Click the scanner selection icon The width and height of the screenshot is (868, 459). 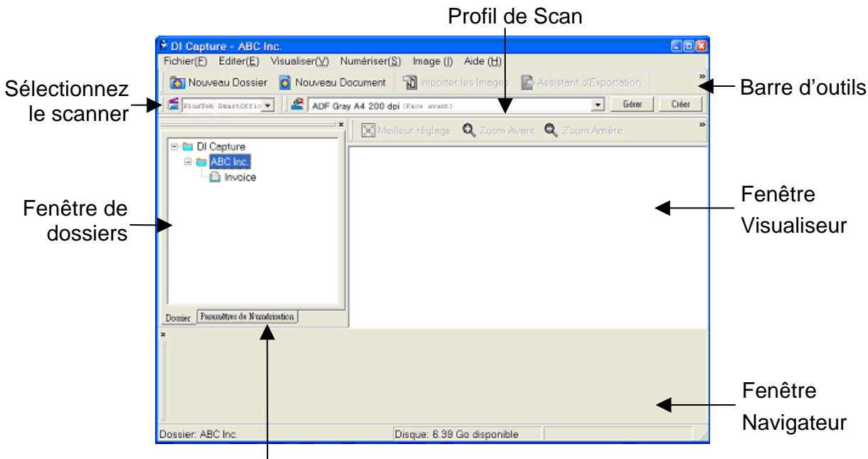point(173,105)
